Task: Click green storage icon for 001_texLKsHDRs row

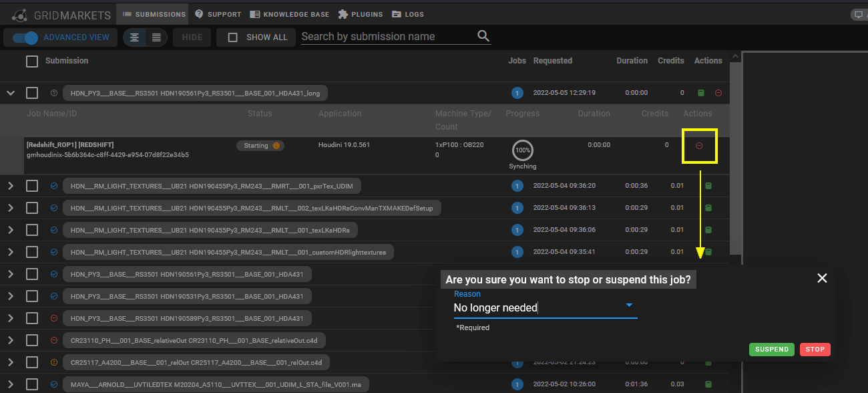Action: (708, 230)
